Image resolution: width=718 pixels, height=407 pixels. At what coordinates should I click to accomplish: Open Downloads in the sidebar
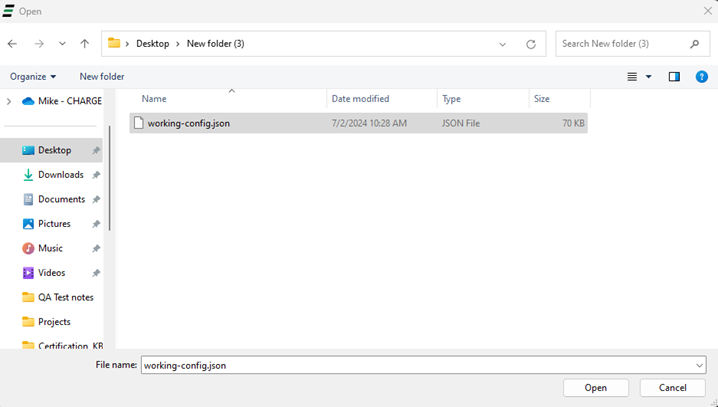coord(60,175)
